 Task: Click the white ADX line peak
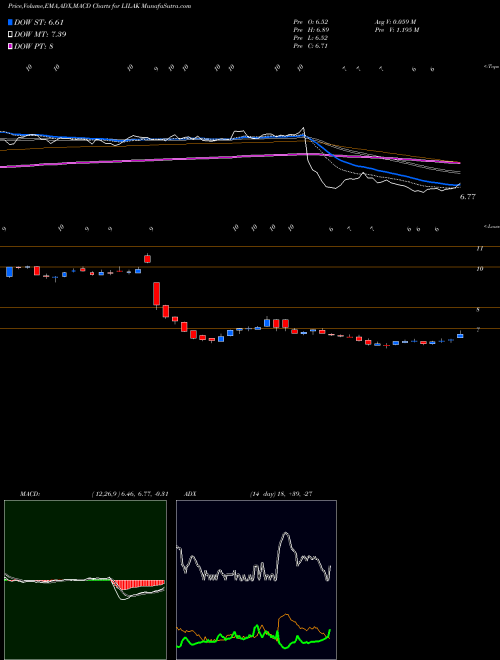click(x=286, y=534)
